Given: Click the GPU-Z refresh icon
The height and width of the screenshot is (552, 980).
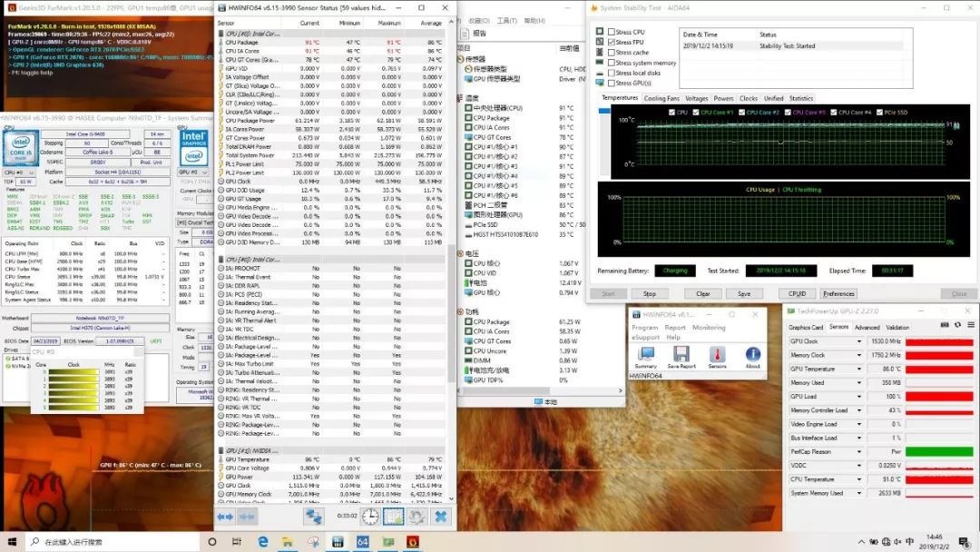Looking at the screenshot, I should [x=957, y=325].
